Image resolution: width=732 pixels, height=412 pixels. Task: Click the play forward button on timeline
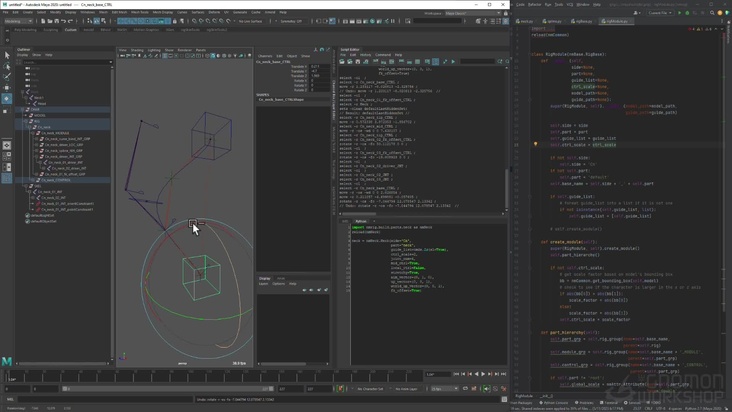(484, 374)
